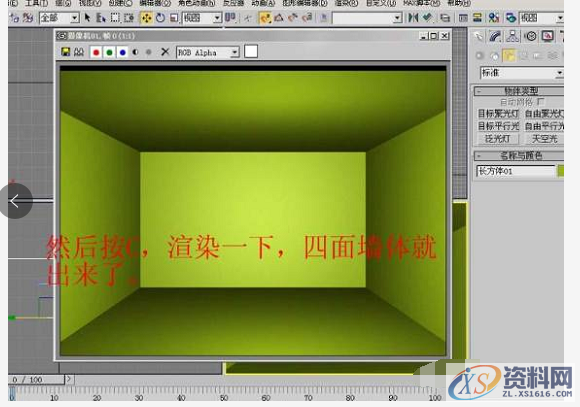580x407 pixels.
Task: Toggle the red channel display
Action: (96, 53)
